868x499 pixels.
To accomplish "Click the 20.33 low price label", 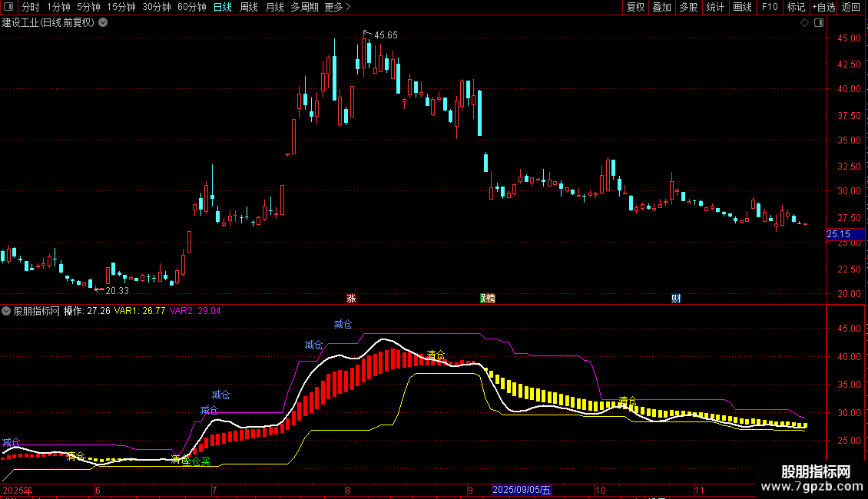I will [117, 291].
